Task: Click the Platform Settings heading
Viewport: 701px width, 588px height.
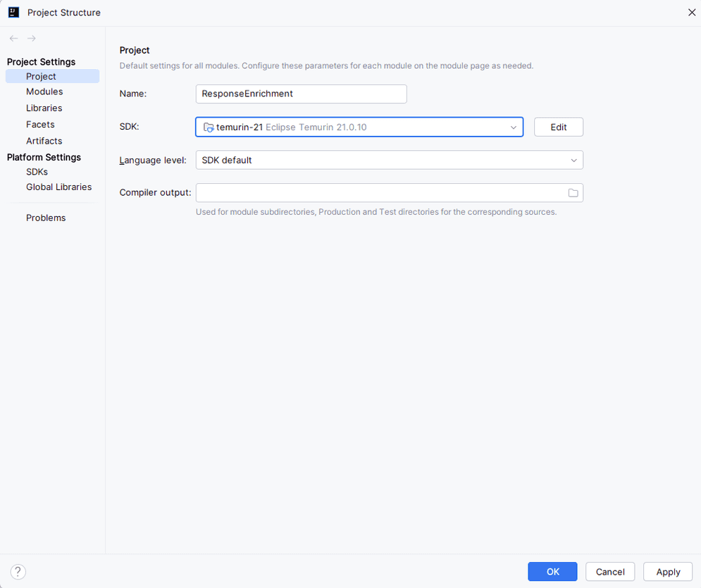Action: click(44, 157)
